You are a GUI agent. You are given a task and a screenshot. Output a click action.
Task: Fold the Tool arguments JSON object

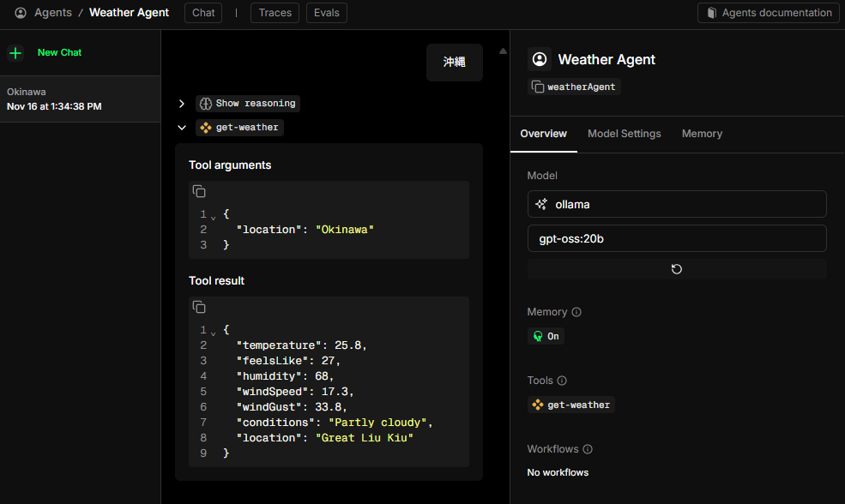pyautogui.click(x=213, y=216)
